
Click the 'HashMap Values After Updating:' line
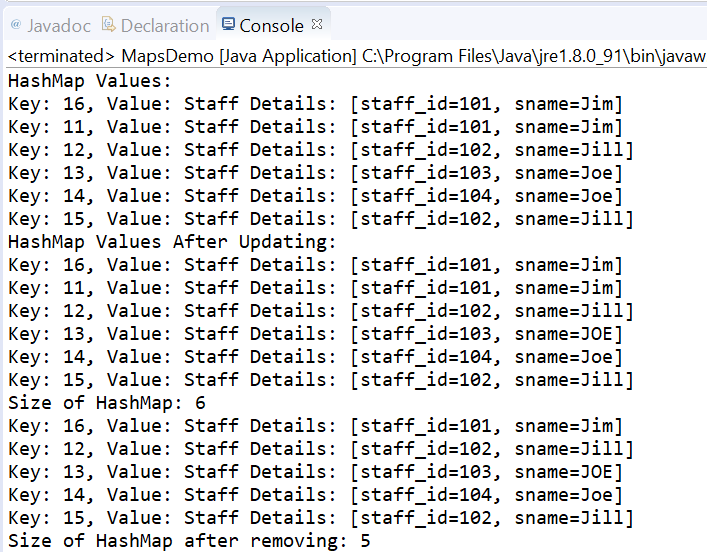[172, 242]
